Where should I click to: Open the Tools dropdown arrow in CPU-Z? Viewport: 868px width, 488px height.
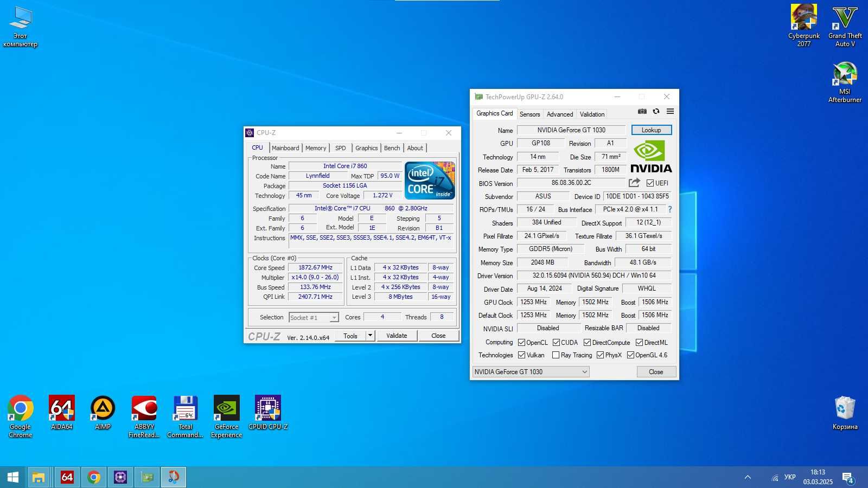tap(370, 336)
